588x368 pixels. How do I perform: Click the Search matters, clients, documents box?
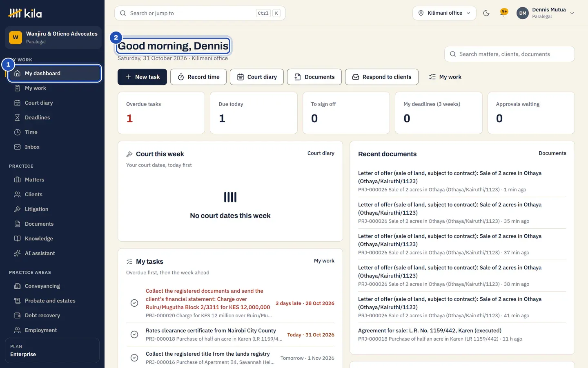tap(509, 54)
